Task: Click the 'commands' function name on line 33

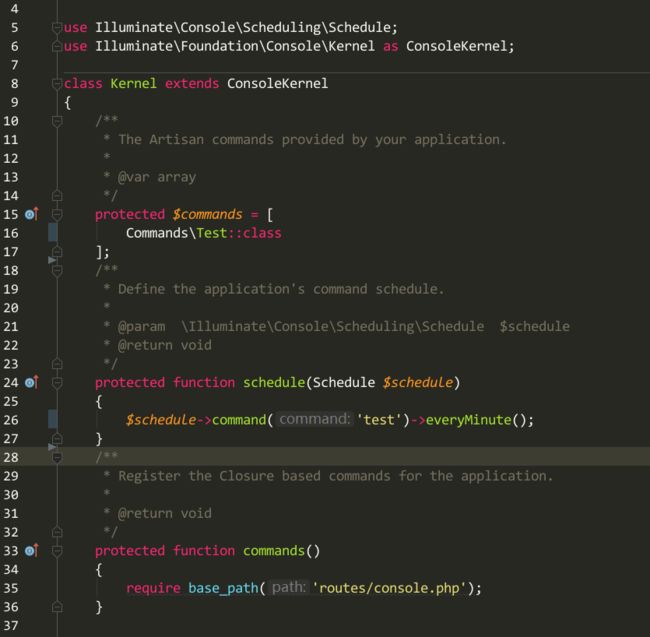Action: 274,550
